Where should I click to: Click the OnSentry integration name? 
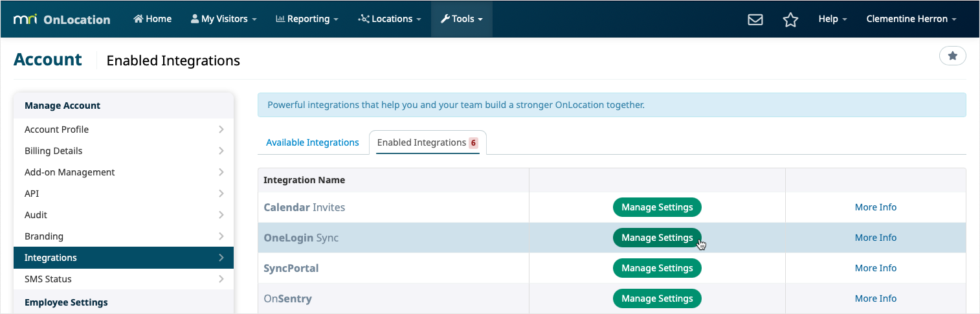pyautogui.click(x=287, y=298)
